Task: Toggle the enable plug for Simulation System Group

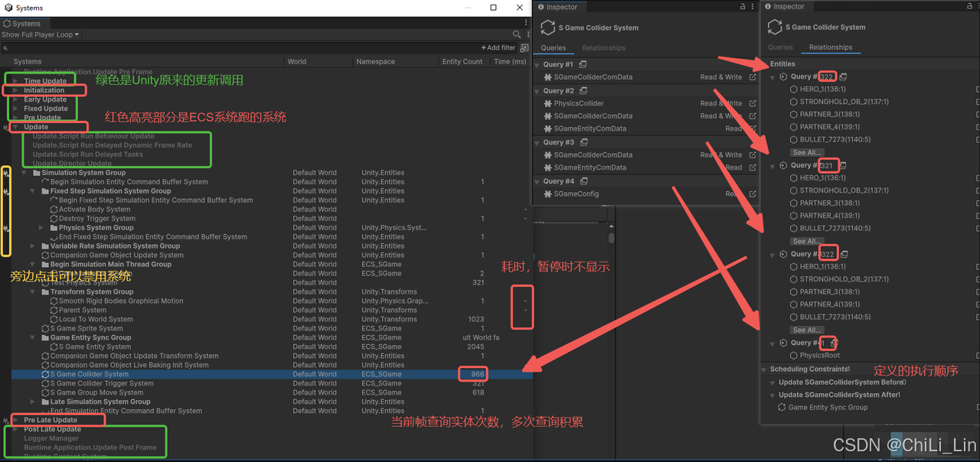Action: 7,173
